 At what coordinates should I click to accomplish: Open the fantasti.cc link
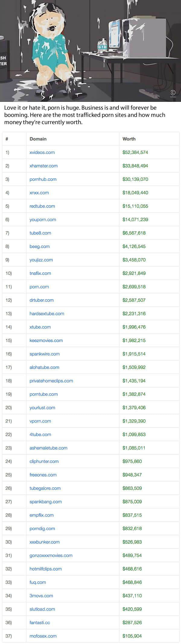coord(40,622)
